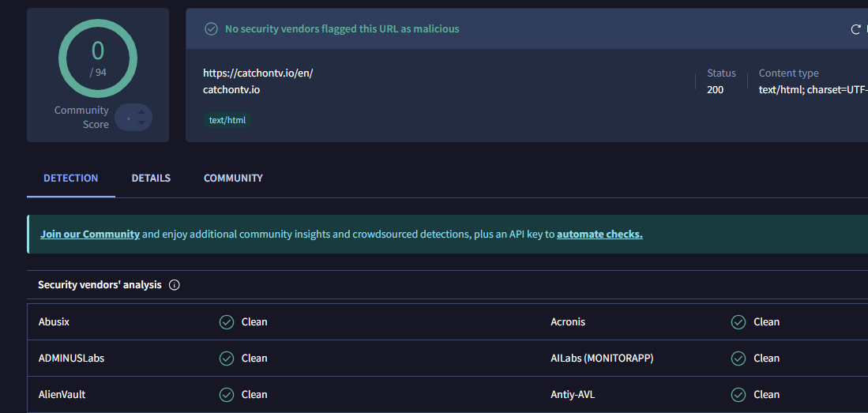Click the Clean checkmark icon for Antiy-AVL

(x=738, y=395)
